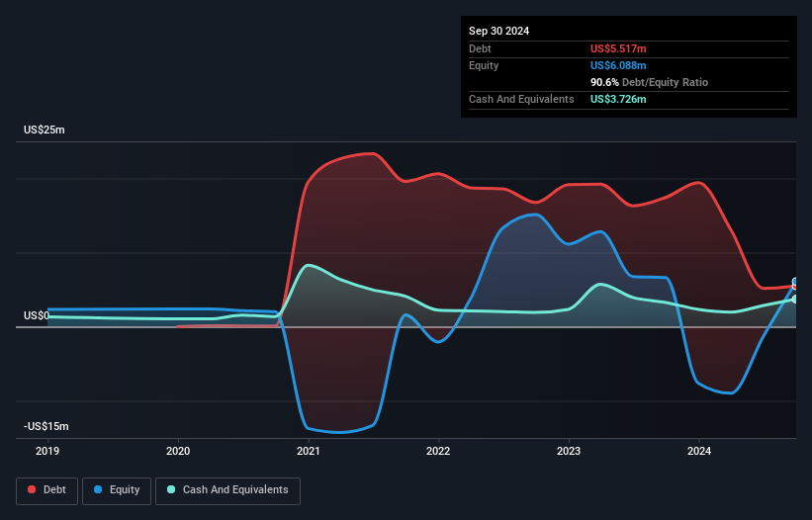Click the Sep 30 2024 tooltip date

[x=498, y=31]
